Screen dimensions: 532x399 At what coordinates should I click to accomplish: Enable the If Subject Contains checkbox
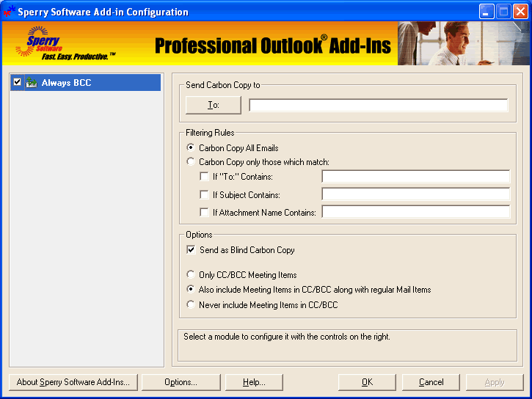pyautogui.click(x=204, y=194)
